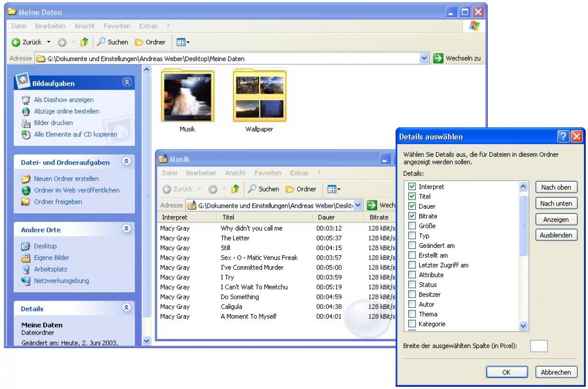Click Zurück back arrow in Meine Daten window
The height and width of the screenshot is (389, 588).
pyautogui.click(x=16, y=42)
